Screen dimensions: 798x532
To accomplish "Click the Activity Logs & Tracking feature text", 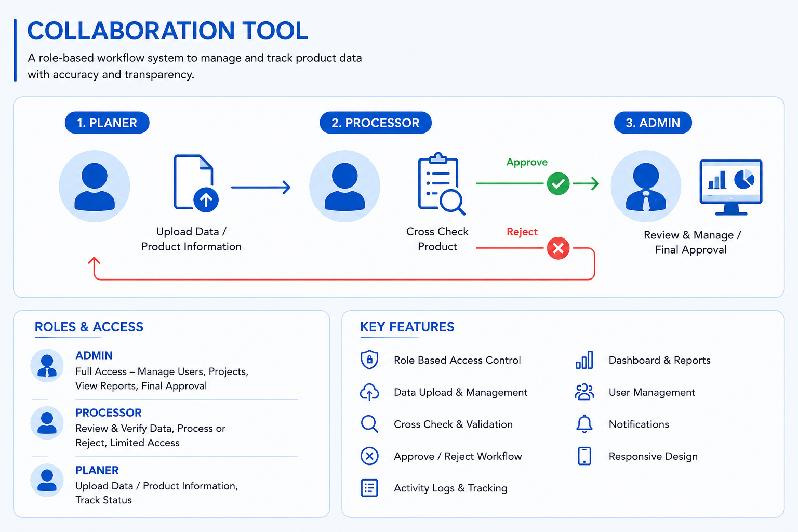I will (x=450, y=488).
